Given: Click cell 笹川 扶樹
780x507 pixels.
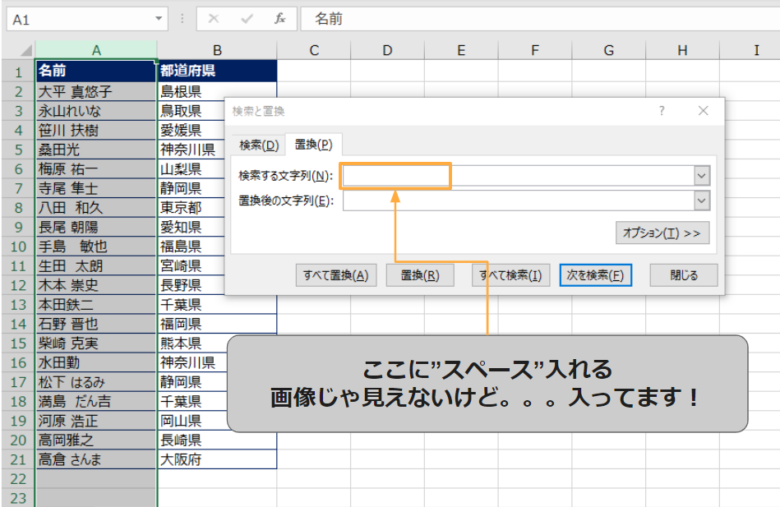Looking at the screenshot, I should tap(96, 130).
